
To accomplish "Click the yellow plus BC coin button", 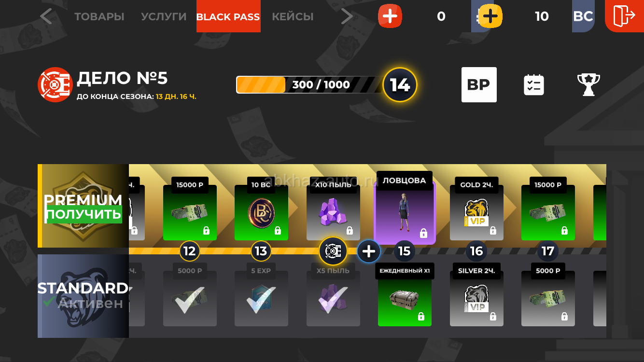I will [x=490, y=16].
